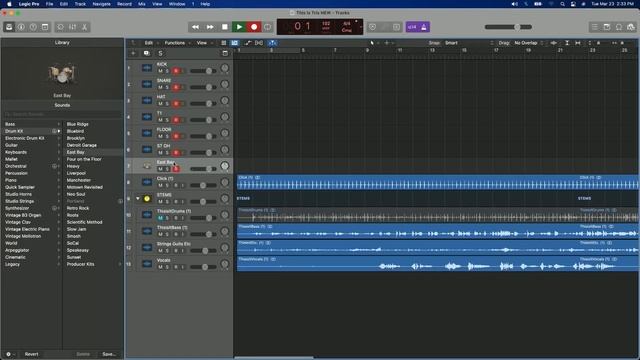Select the Drum Kit category in Library
The width and height of the screenshot is (640, 360).
[x=14, y=131]
